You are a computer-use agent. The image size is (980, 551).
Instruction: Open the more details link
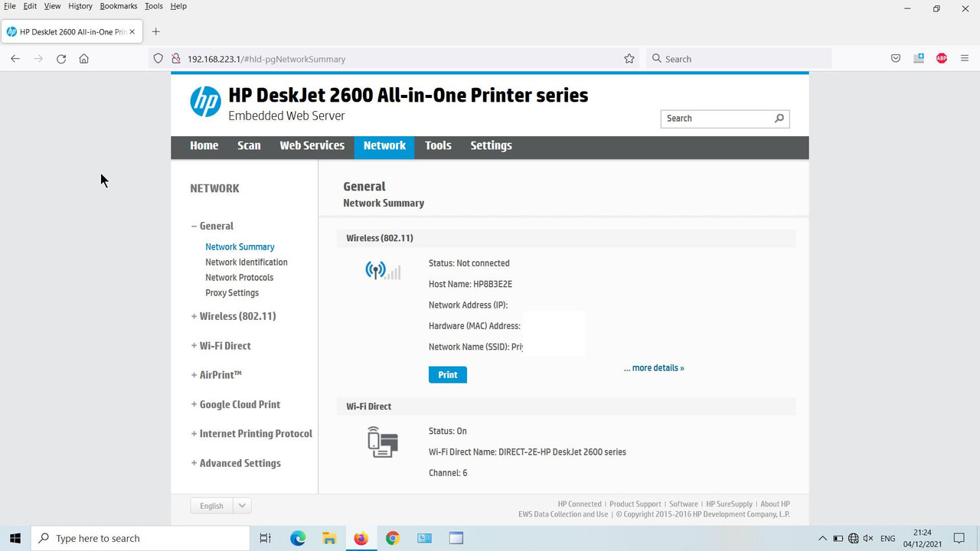coord(654,368)
